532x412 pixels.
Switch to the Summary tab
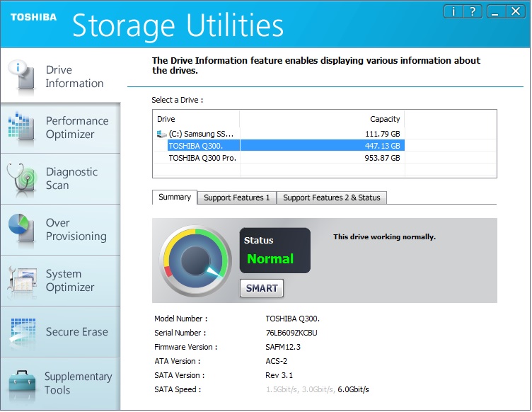pos(175,198)
